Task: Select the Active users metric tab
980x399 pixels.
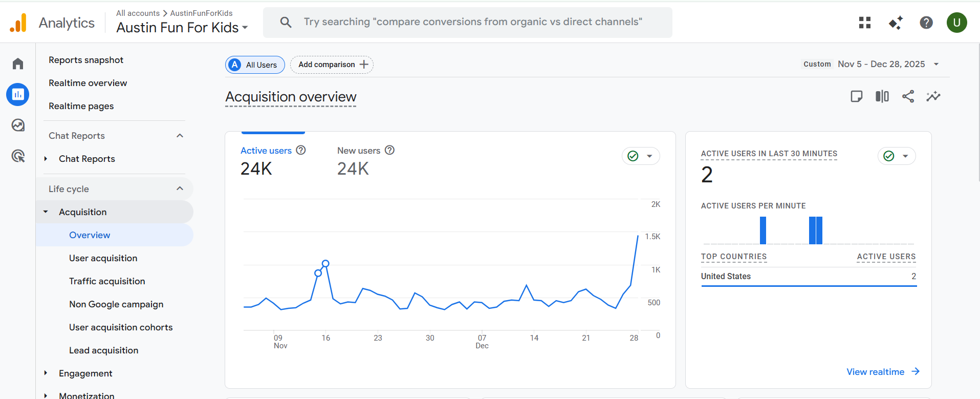Action: 273,161
